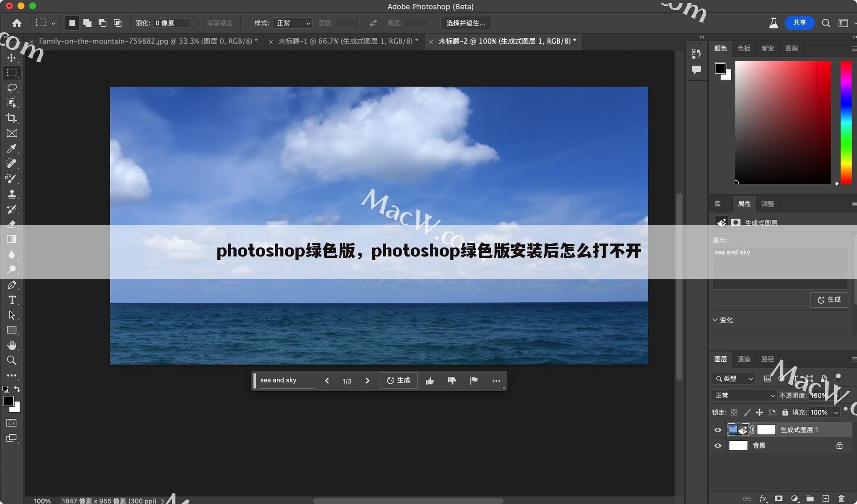The image size is (857, 504).
Task: Toggle Quick Mask mode
Action: 12,423
